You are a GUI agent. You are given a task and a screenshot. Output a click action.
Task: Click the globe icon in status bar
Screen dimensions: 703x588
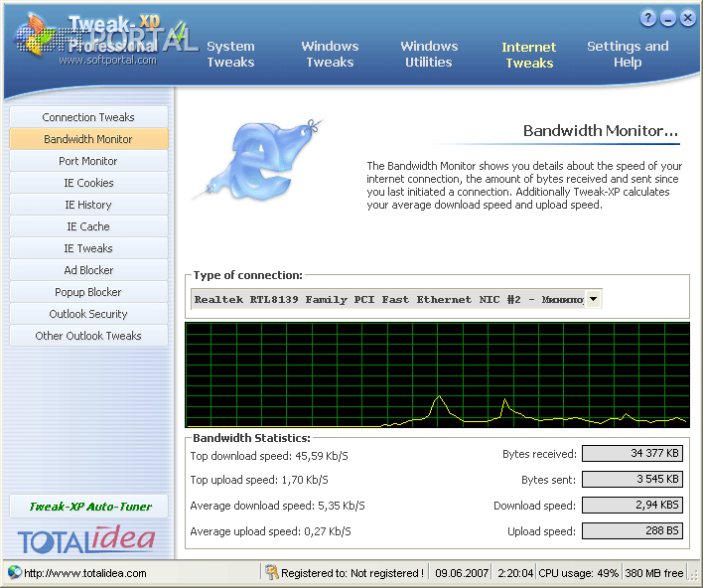(14, 573)
